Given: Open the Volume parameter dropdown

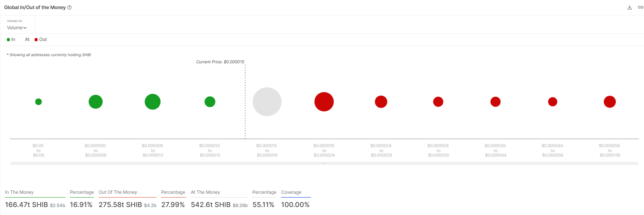Looking at the screenshot, I should 17,28.
